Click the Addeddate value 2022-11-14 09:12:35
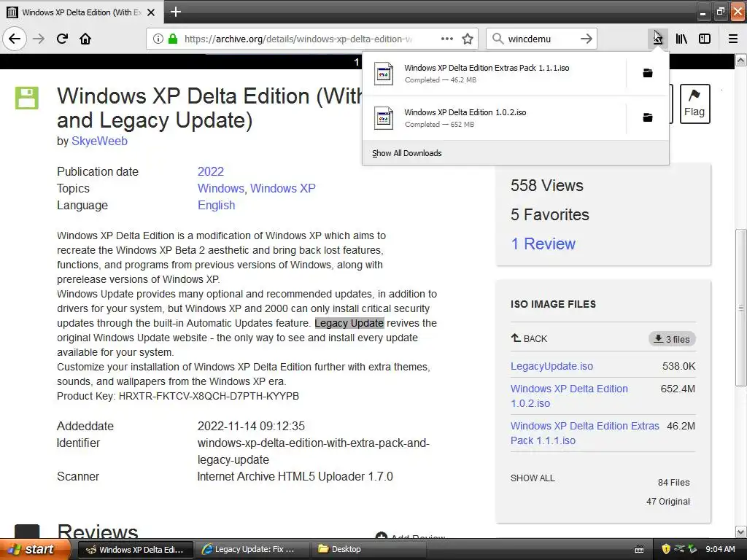The height and width of the screenshot is (560, 747). click(251, 426)
